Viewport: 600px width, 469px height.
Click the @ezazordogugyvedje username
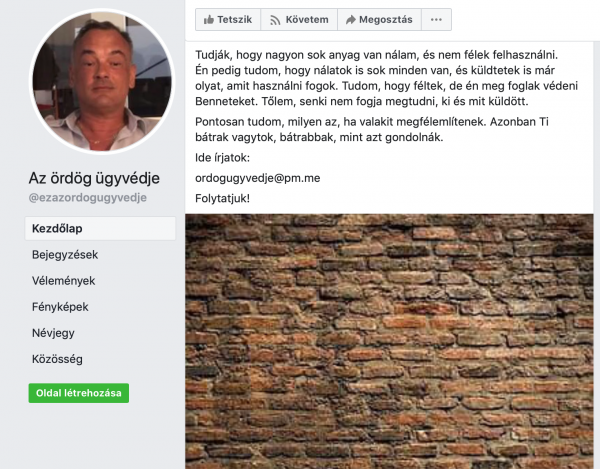point(88,198)
